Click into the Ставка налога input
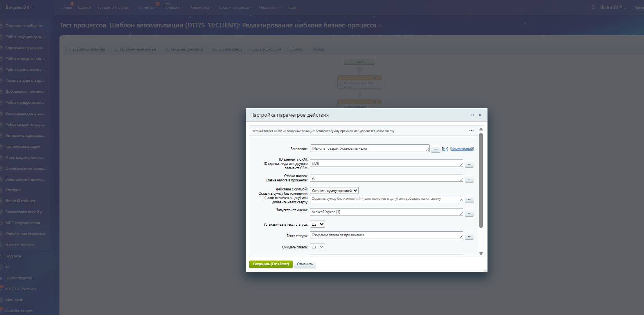Viewport: 644px width, 315px height. pos(386,178)
